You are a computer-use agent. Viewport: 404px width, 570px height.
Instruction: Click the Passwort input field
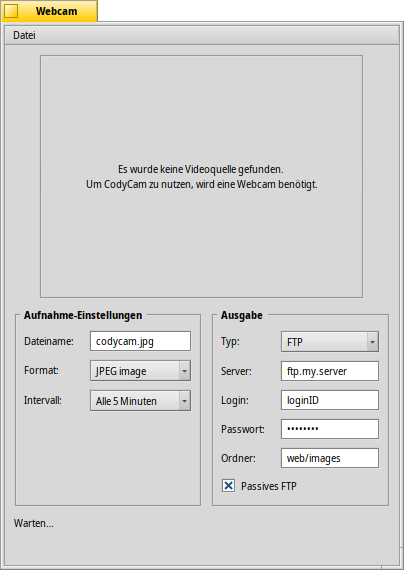tap(330, 429)
